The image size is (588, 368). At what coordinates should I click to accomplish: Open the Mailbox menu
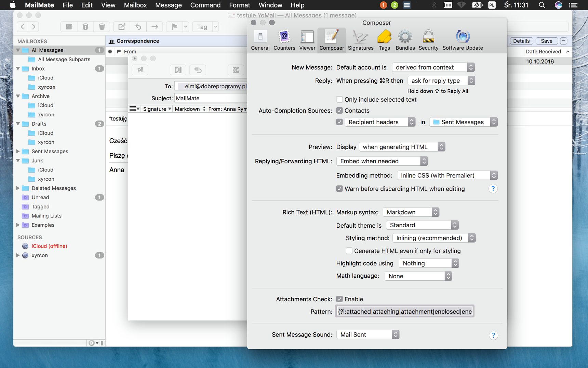point(135,5)
